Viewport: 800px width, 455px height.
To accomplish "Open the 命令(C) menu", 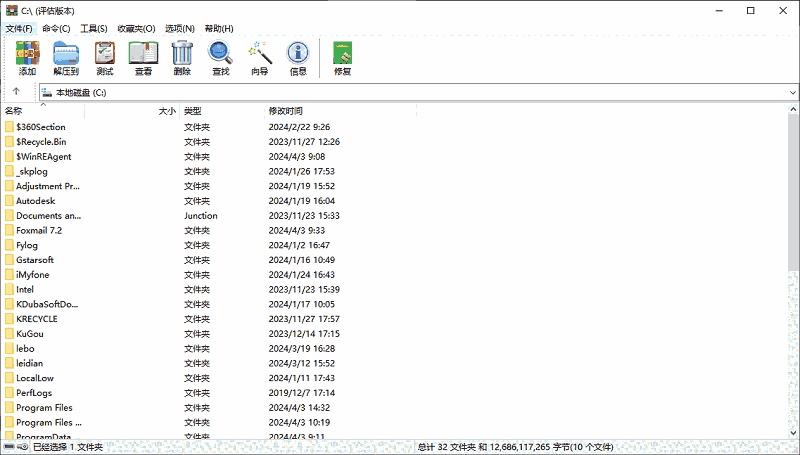I will (x=56, y=29).
